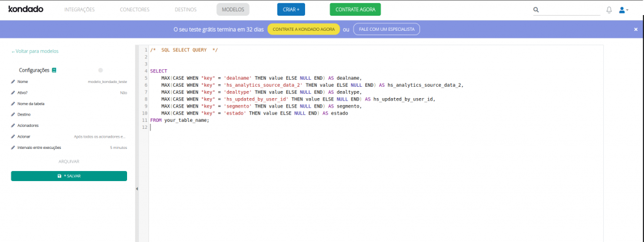Click the grey status circle near Configurações
This screenshot has height=242, width=644.
(x=101, y=70)
